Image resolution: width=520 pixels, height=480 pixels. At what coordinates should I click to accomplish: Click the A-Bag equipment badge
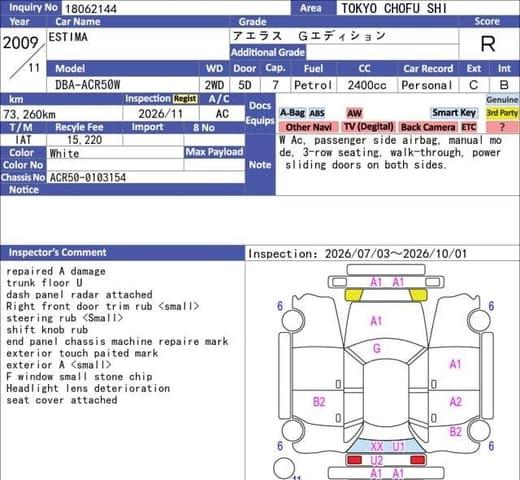click(x=292, y=113)
